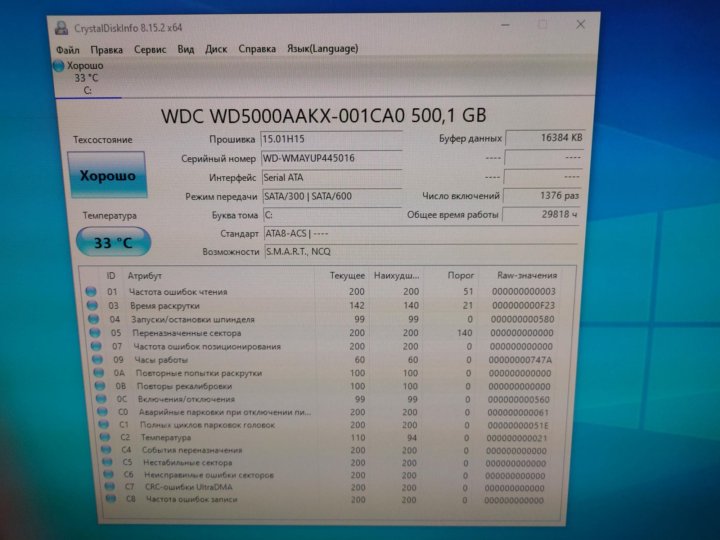Select row Нестабильные сектора
The image size is (720, 540).
coord(327,462)
